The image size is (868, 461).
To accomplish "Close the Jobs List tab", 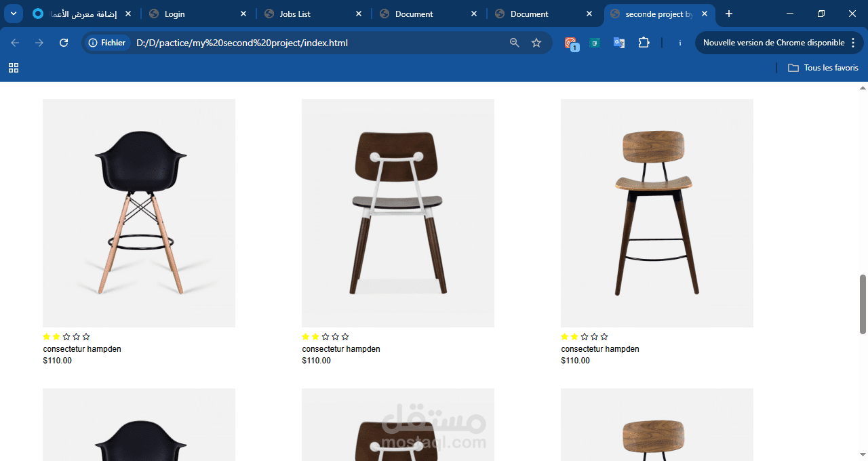I will click(359, 14).
